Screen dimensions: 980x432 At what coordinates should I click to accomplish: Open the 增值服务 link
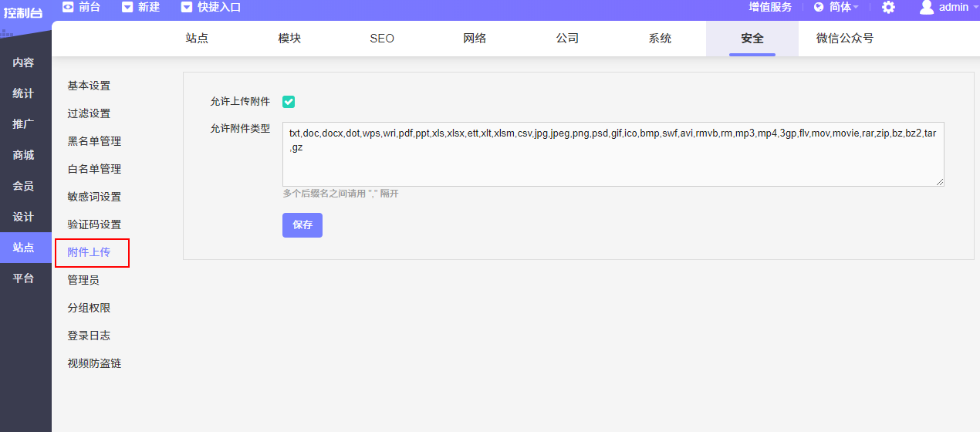click(x=770, y=7)
